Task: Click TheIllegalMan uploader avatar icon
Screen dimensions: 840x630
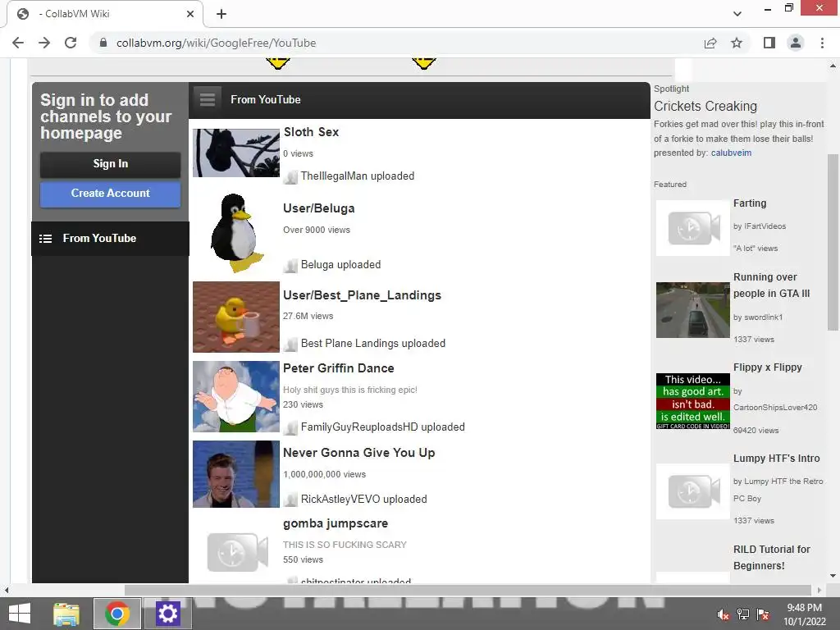Action: (x=291, y=177)
